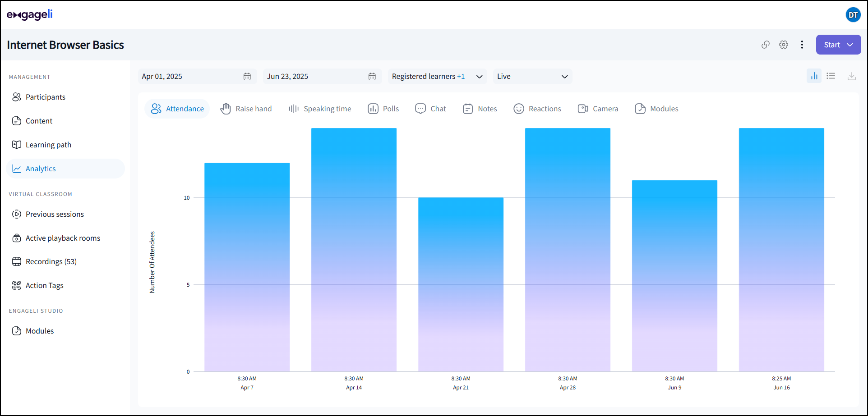Open Recordings list showing 53 items
This screenshot has width=868, height=416.
pos(50,261)
